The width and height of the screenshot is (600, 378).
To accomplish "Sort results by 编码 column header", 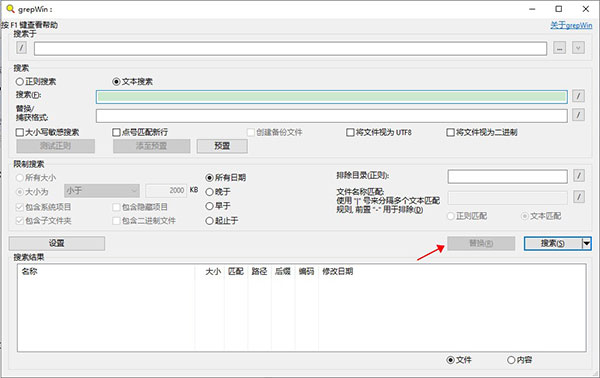I will (x=306, y=272).
